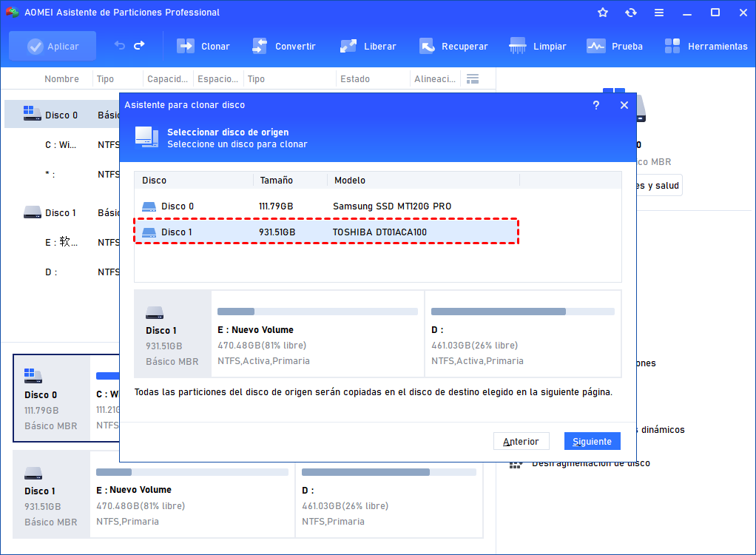
Task: Open the column settings list icon
Action: (473, 79)
